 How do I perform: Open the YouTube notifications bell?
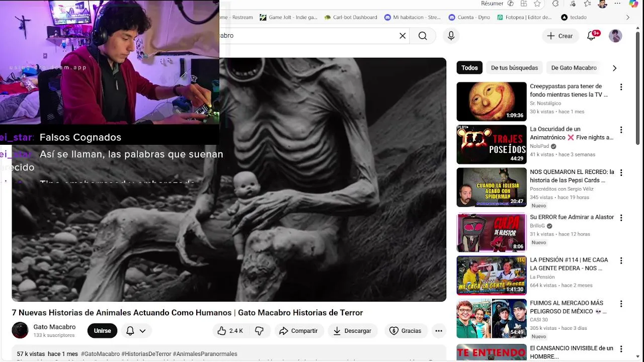(592, 36)
